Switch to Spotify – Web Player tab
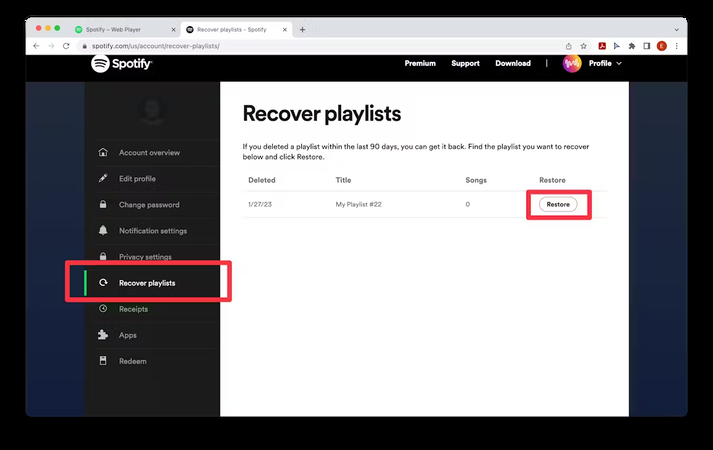The height and width of the screenshot is (450, 713). [x=126, y=30]
